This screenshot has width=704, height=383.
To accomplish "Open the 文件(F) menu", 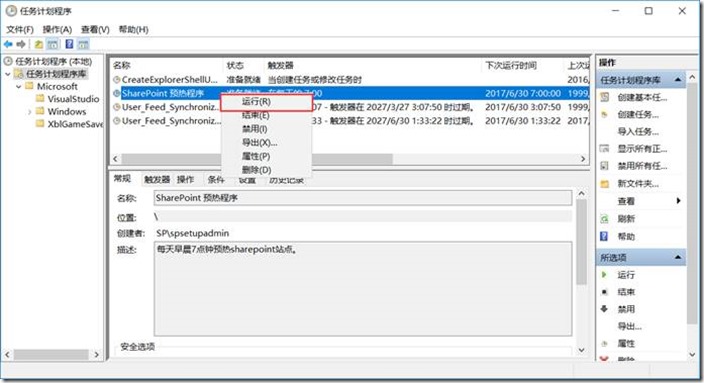I will pos(20,30).
